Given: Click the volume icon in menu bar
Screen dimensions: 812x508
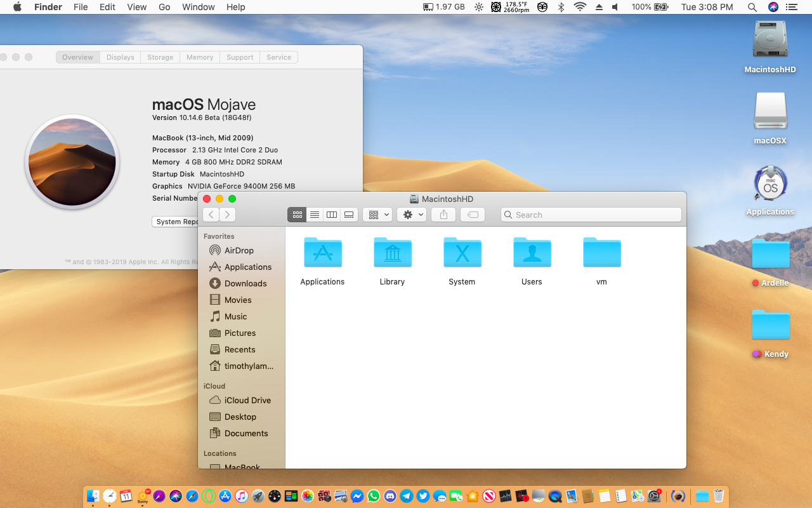Looking at the screenshot, I should [x=615, y=7].
